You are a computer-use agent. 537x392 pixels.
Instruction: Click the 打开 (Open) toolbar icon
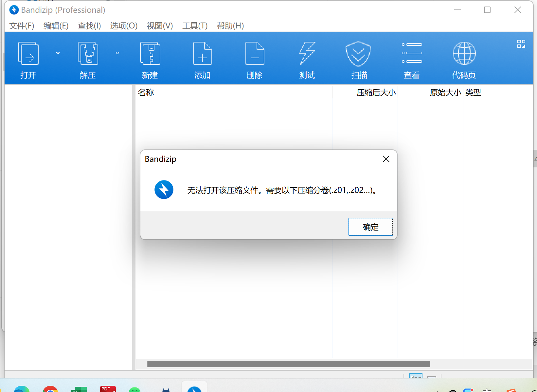(x=28, y=53)
